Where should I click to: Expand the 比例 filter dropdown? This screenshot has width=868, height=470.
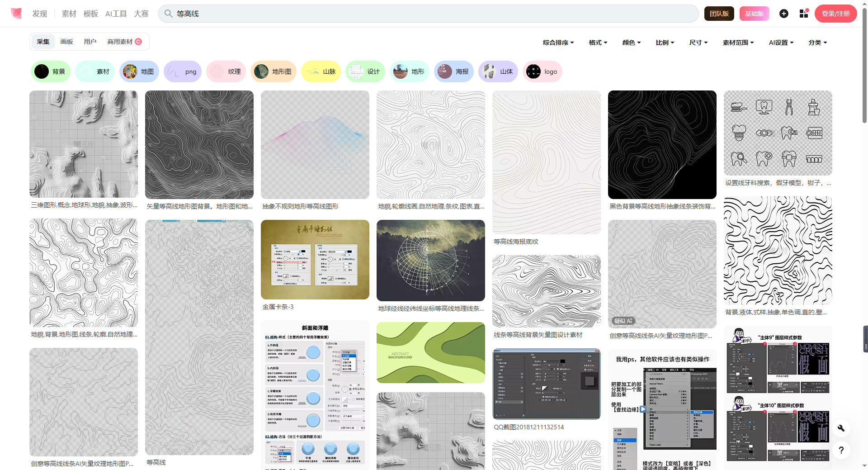(665, 43)
